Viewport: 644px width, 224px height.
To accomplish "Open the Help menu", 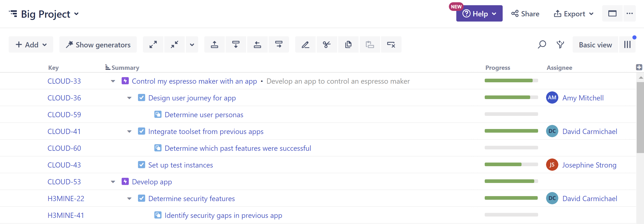I will point(479,14).
